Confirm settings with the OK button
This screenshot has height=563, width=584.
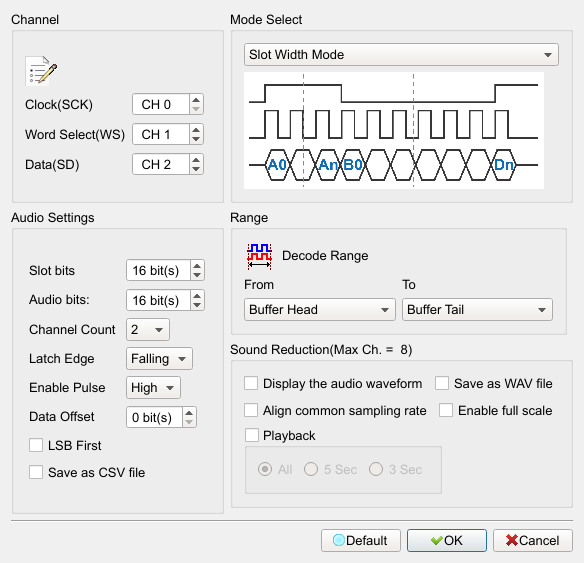pos(447,540)
